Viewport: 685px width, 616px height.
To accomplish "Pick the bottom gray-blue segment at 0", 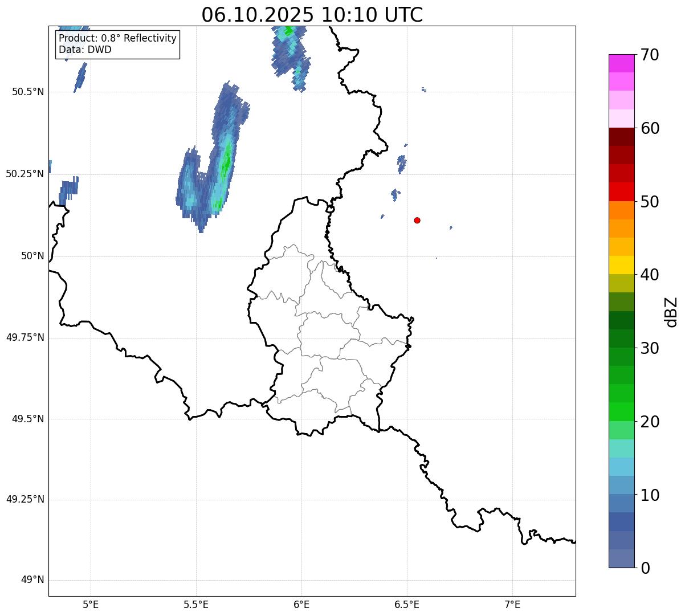I will coord(621,558).
